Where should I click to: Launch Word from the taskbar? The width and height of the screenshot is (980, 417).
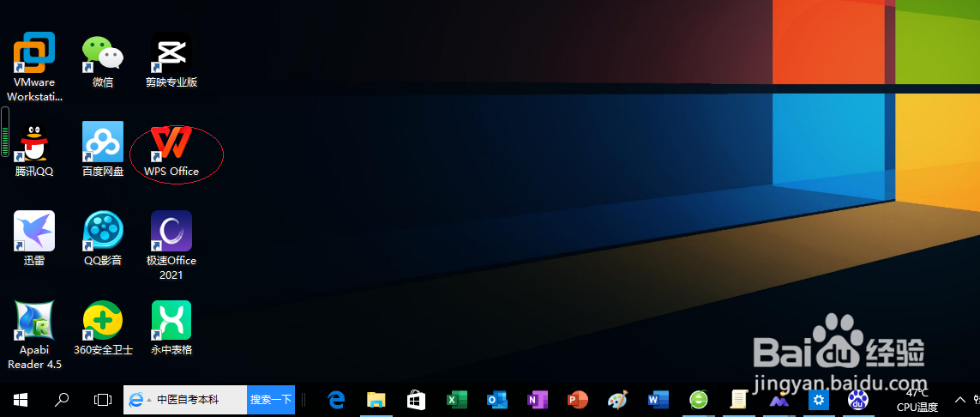(658, 400)
